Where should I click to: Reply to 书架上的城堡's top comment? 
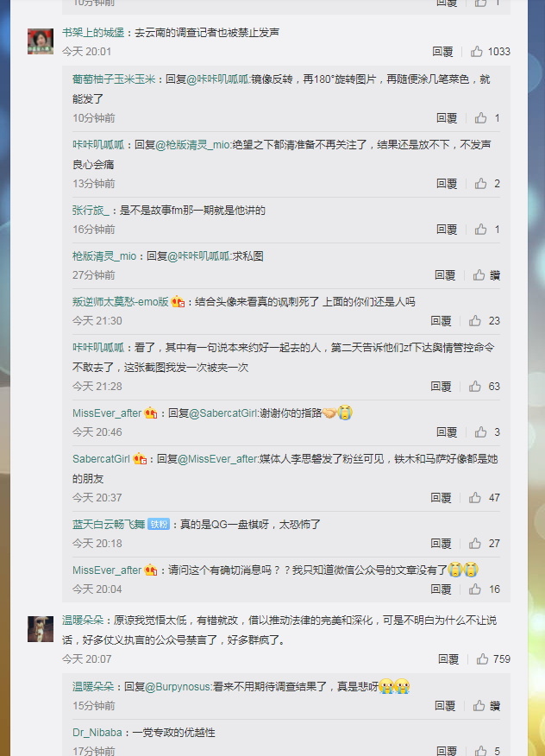point(442,52)
